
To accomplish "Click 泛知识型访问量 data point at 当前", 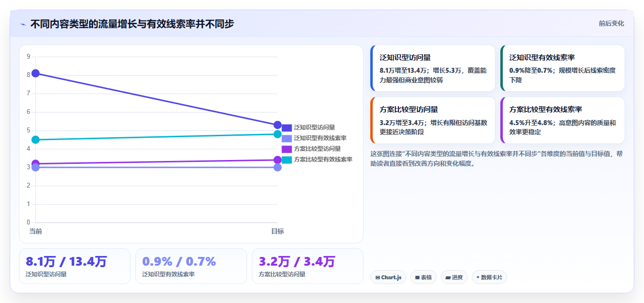I will click(35, 73).
